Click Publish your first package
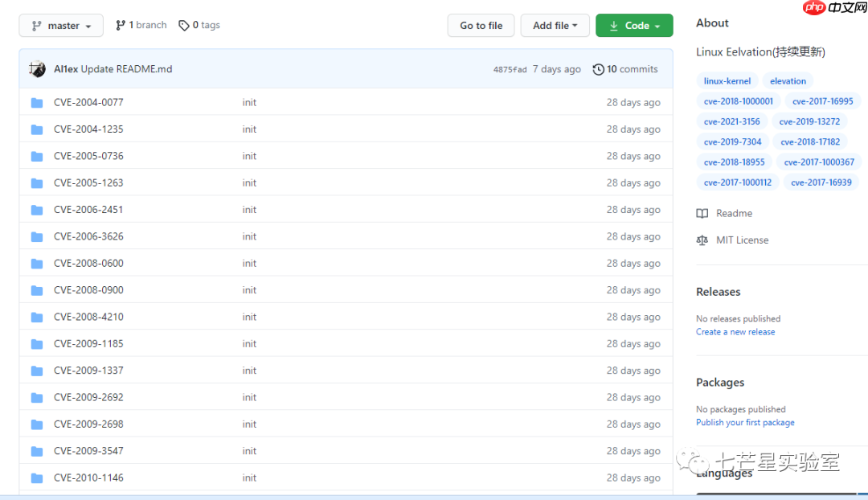 [x=745, y=423]
